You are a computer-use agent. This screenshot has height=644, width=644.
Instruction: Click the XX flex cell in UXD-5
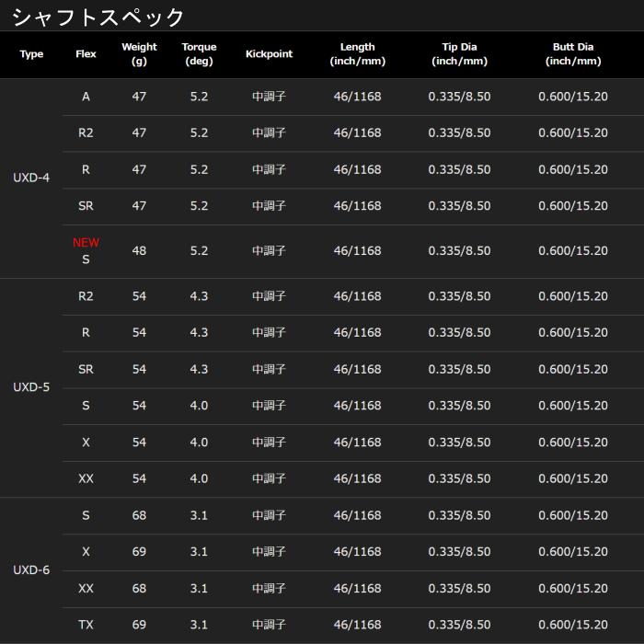[86, 478]
